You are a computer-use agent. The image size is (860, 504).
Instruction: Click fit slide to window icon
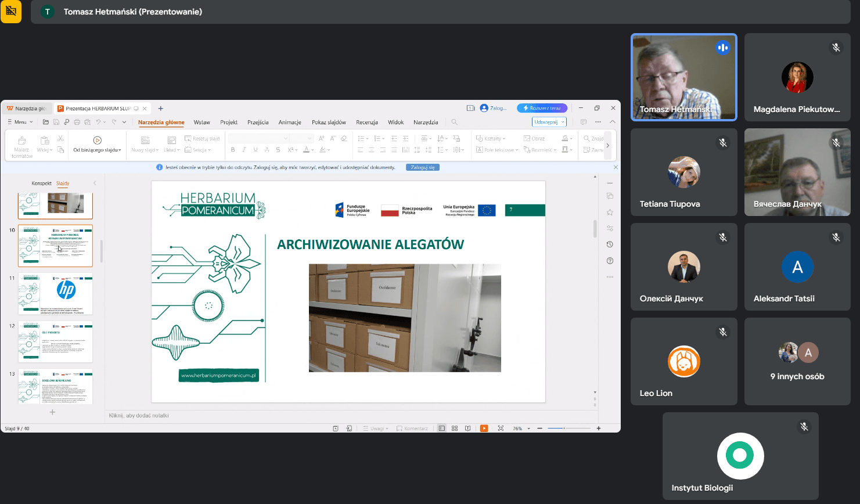[501, 429]
